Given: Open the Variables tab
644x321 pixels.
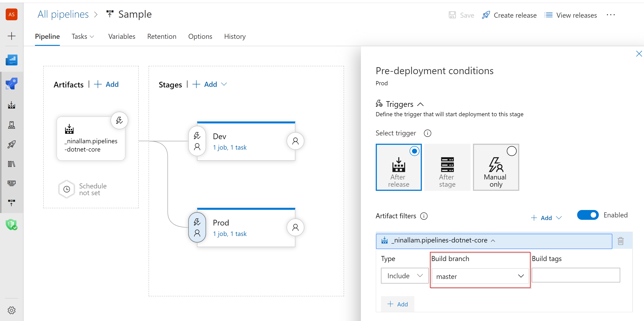Looking at the screenshot, I should [122, 36].
